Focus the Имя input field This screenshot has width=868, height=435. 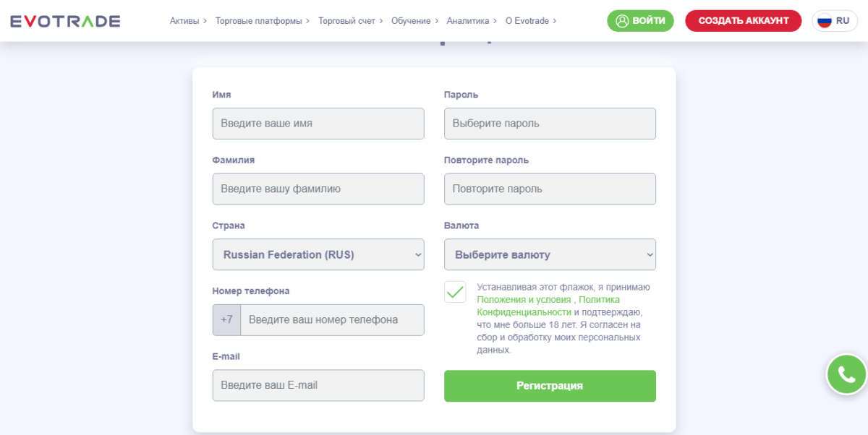coord(318,124)
